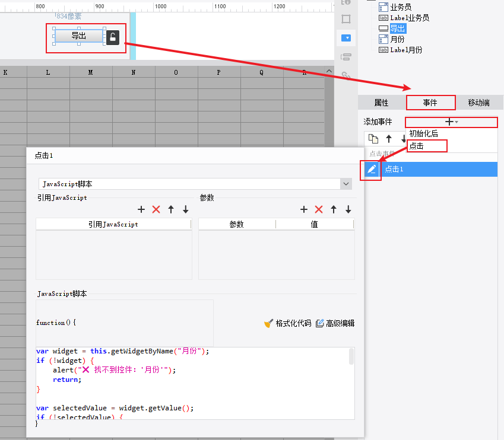Switch to the 属性 tab
Screen dimensions: 504x440
(x=382, y=103)
